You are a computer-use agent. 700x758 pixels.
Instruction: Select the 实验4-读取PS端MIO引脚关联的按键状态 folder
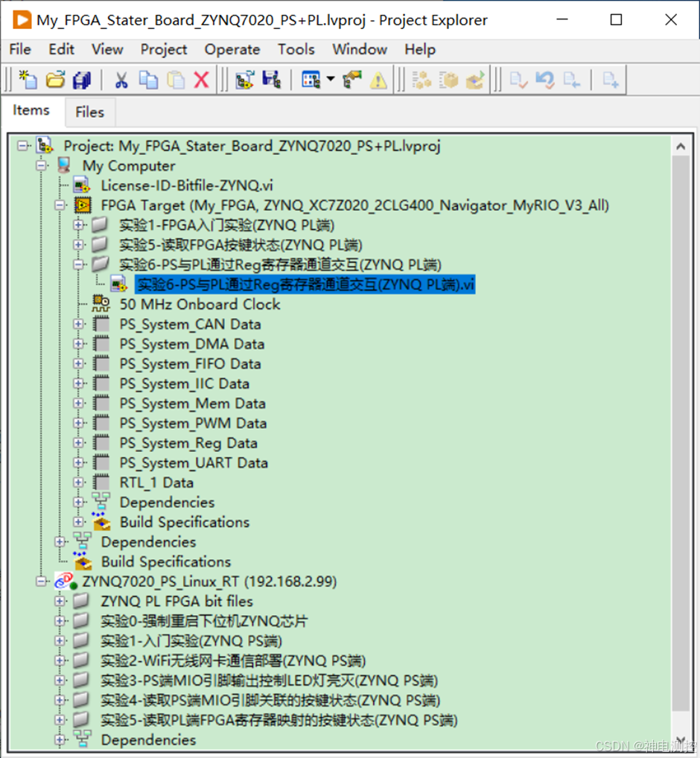pyautogui.click(x=270, y=700)
